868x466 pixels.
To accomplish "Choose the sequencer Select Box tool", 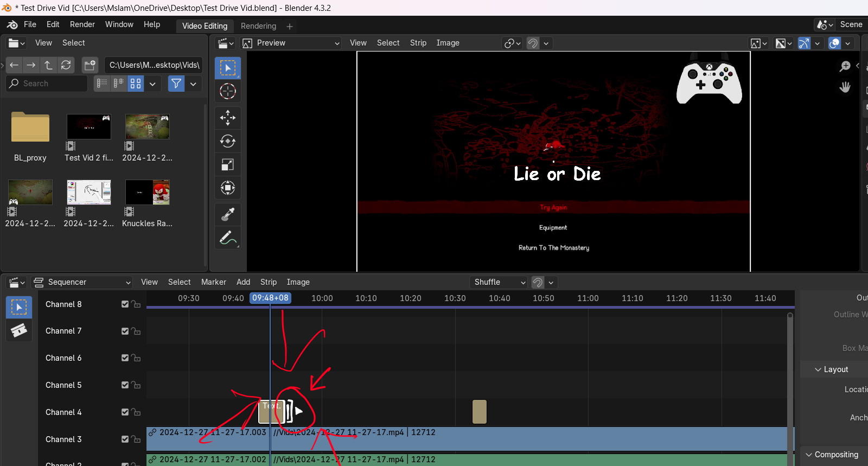I will pyautogui.click(x=19, y=307).
